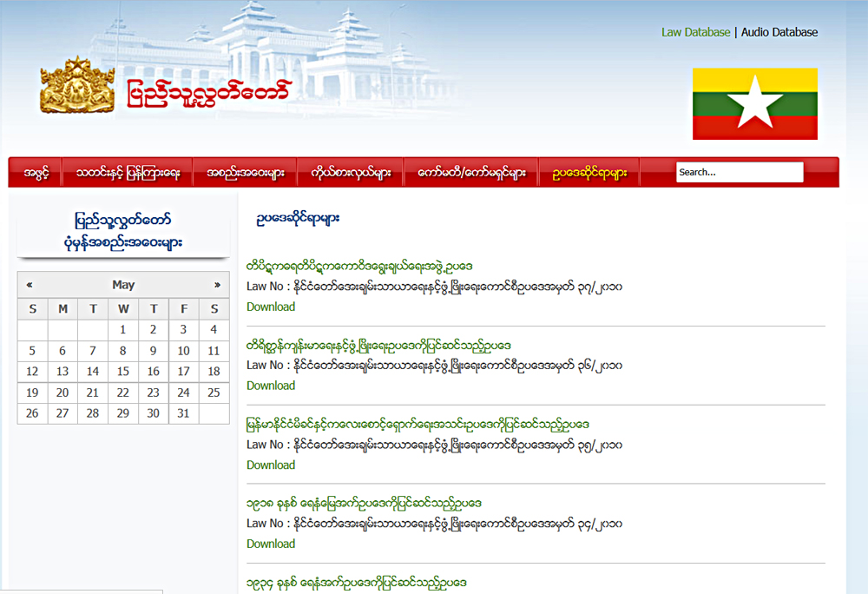Open first law title starting with တိပိဋက
This screenshot has width=868, height=594.
(359, 267)
